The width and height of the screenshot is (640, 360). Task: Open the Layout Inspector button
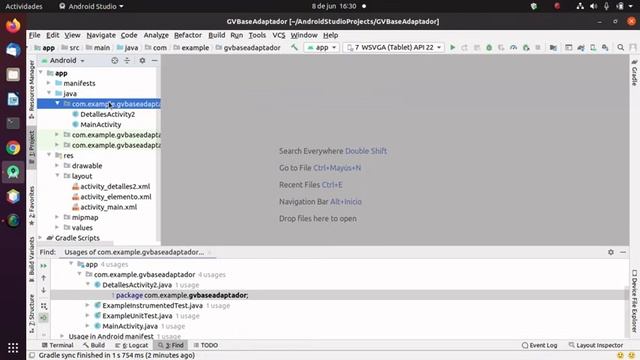click(596, 345)
